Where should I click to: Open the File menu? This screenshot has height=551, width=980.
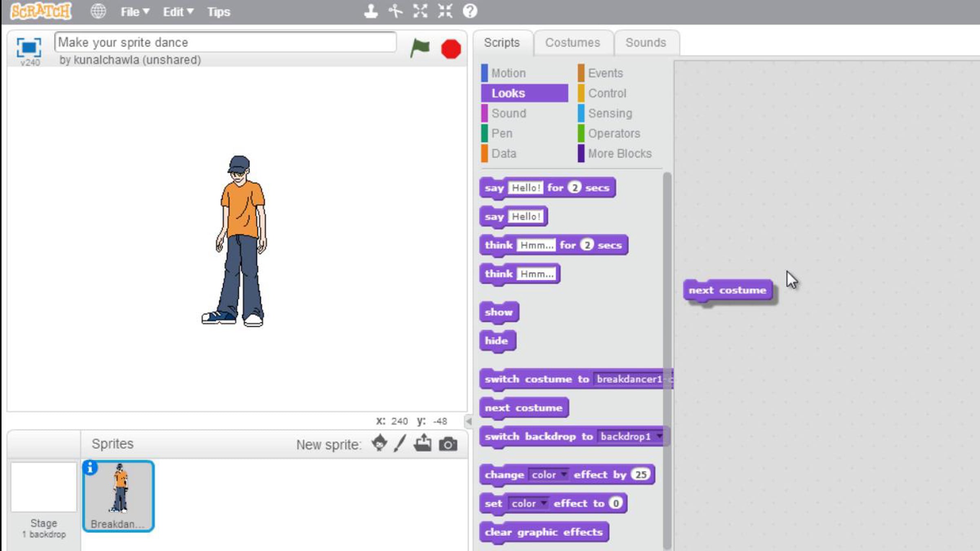coord(135,12)
